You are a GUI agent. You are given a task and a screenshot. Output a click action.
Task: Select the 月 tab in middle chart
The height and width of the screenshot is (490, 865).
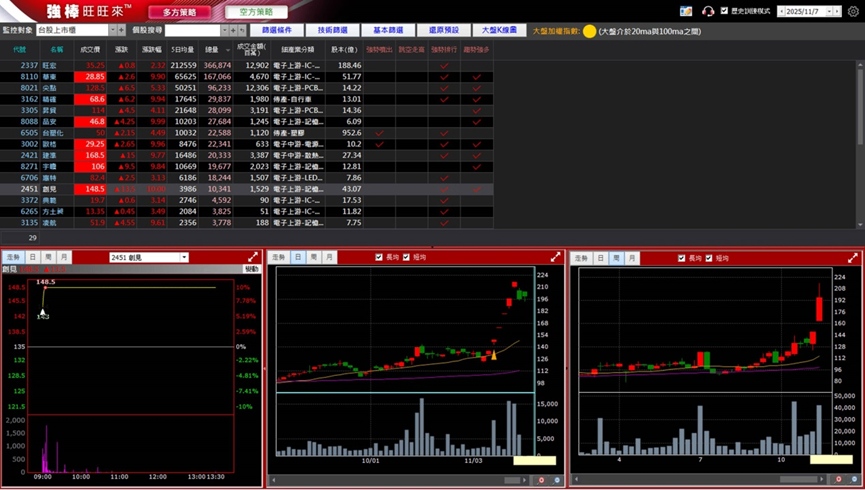(329, 257)
